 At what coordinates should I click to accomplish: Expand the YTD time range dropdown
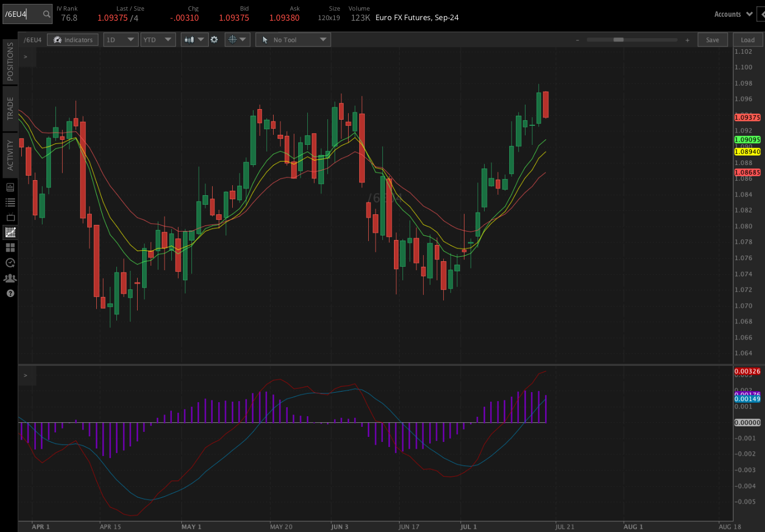click(x=158, y=40)
